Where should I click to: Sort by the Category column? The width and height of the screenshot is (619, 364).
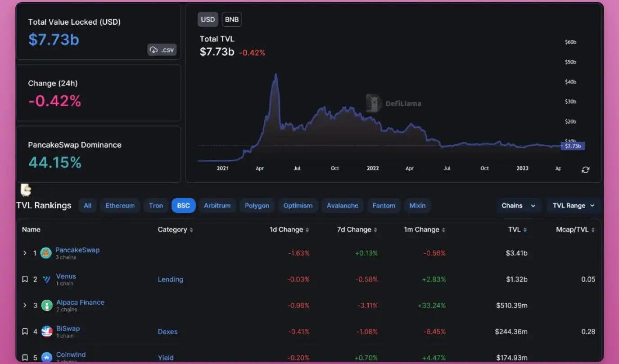(x=175, y=229)
